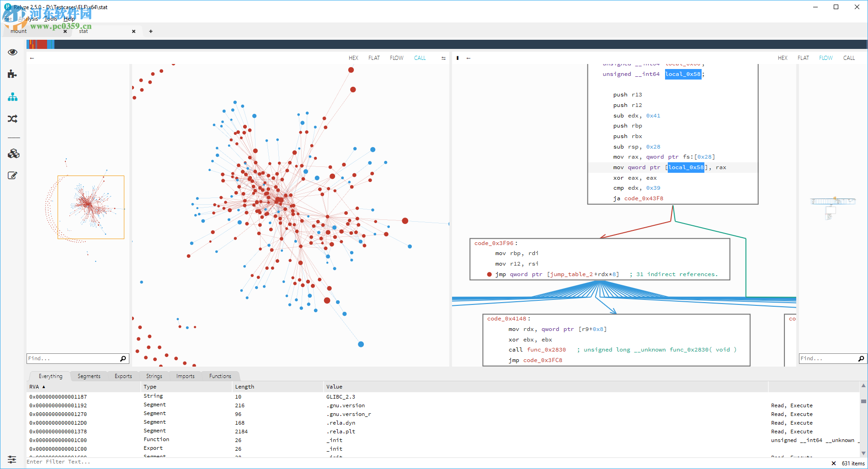Open the File menu

8,19
